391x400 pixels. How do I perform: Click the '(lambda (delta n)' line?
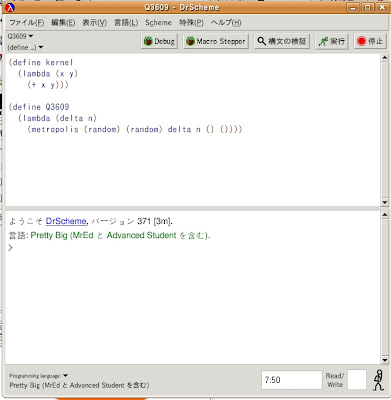(x=57, y=118)
